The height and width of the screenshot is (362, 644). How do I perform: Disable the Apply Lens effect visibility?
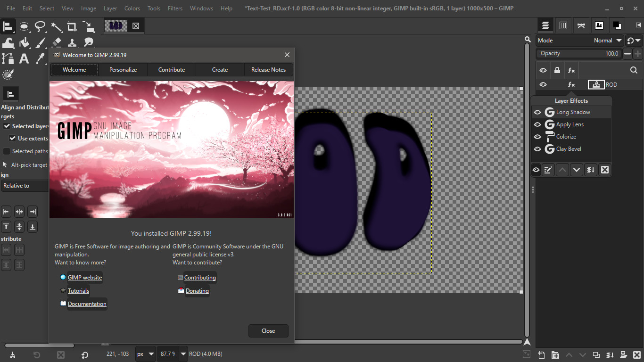(537, 124)
